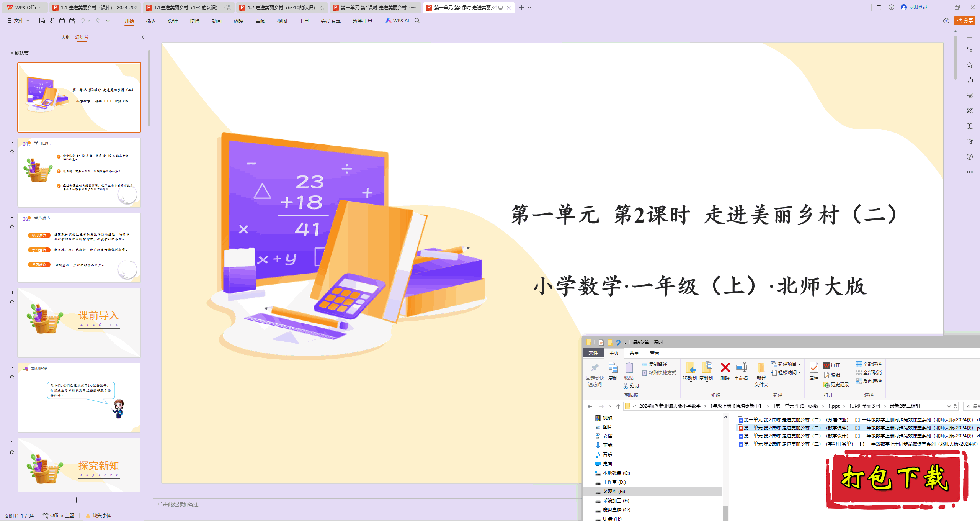Image resolution: width=980 pixels, height=521 pixels.
Task: Expand 新建项目 dropdown in Explorer
Action: pyautogui.click(x=799, y=364)
